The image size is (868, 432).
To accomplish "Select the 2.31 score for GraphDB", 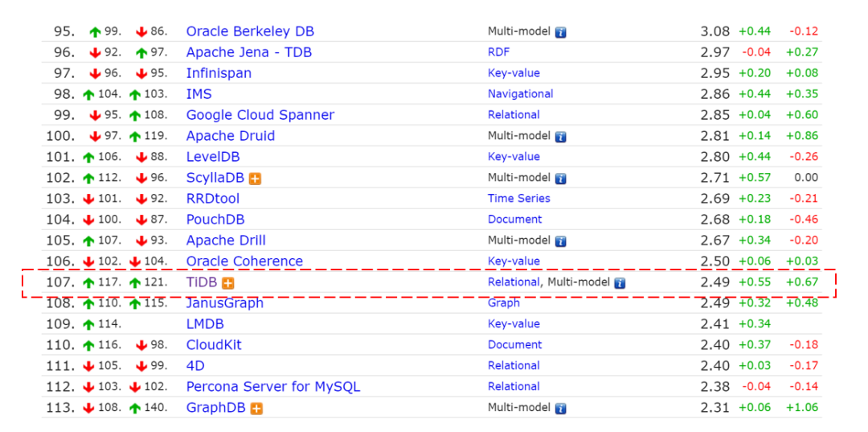I will [714, 408].
